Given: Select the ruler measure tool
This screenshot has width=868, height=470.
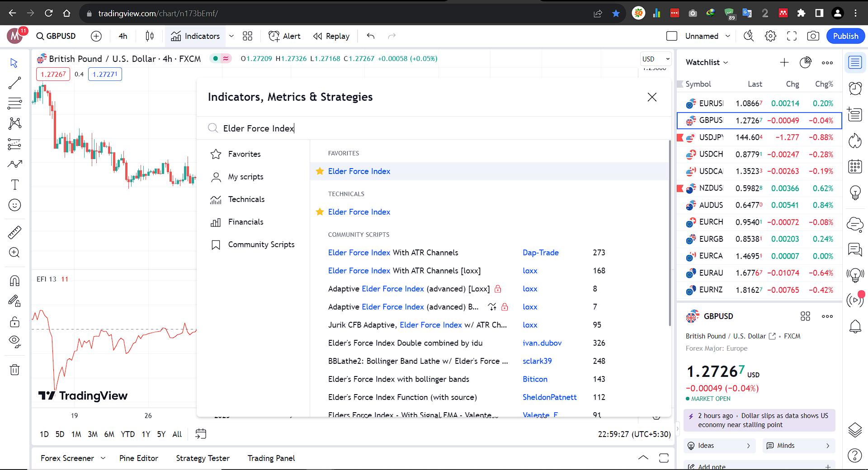Looking at the screenshot, I should 14,232.
